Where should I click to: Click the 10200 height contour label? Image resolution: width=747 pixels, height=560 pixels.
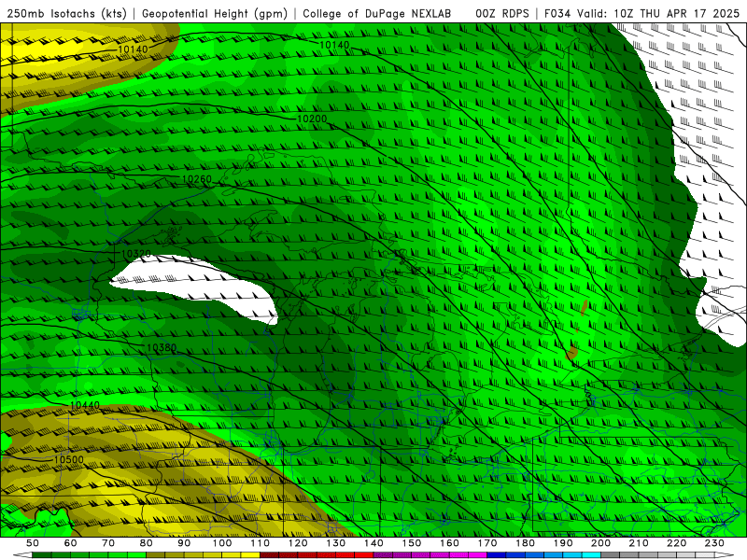coord(312,119)
